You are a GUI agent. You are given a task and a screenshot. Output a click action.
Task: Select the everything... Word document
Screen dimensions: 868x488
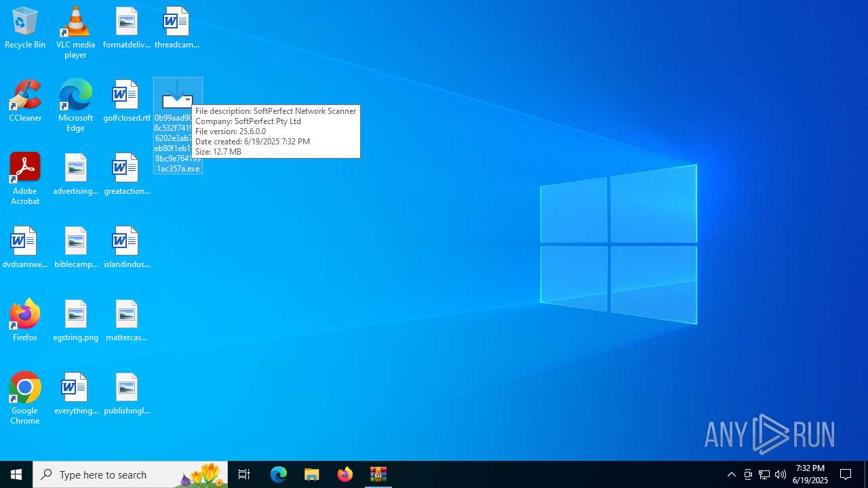coord(75,394)
